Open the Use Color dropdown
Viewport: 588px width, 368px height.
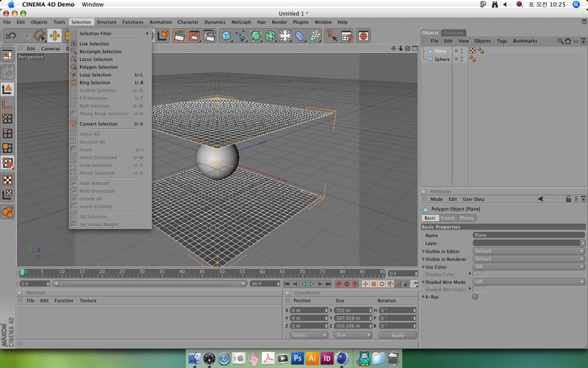[x=528, y=266]
